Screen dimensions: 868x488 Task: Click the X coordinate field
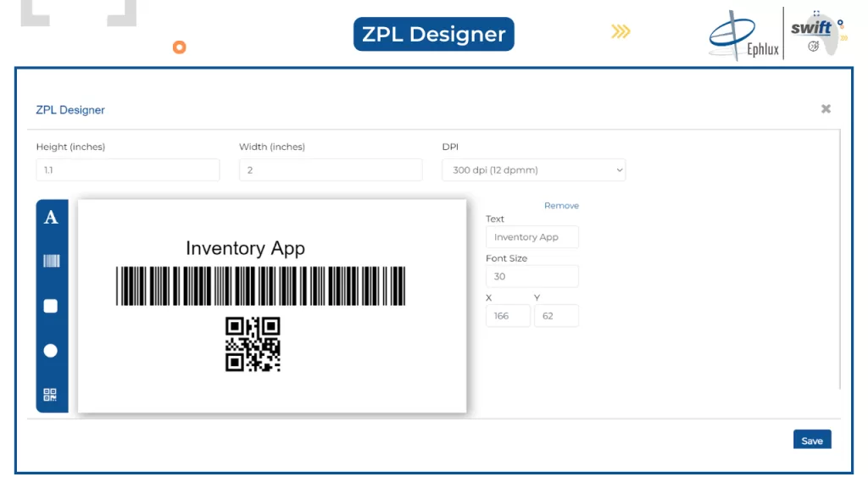(x=507, y=316)
